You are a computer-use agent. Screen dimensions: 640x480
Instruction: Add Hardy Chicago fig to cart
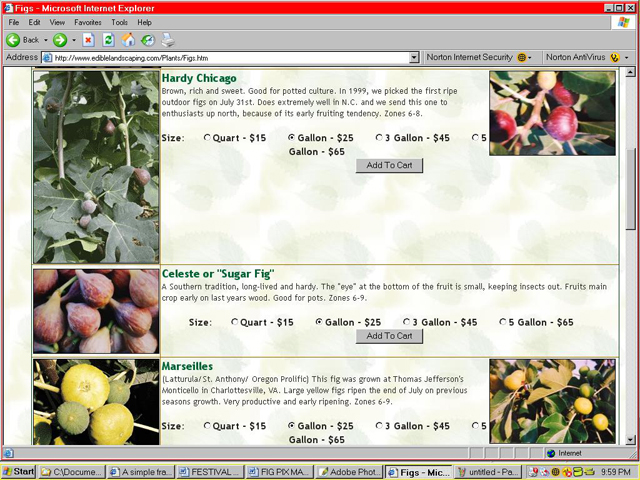[389, 165]
